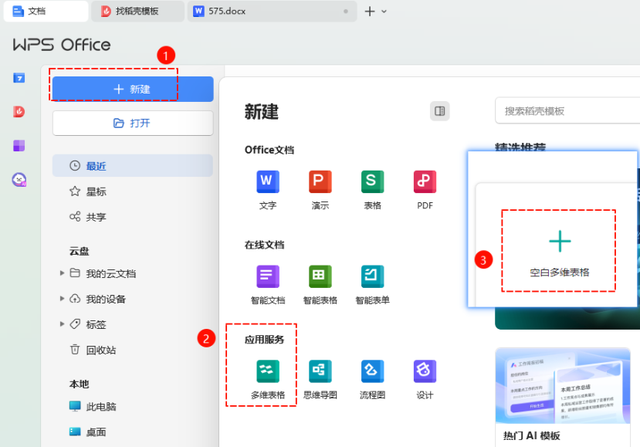Viewport: 640px width, 447px height.
Task: Click the 搜索稻壳模板 search field
Action: [x=567, y=111]
